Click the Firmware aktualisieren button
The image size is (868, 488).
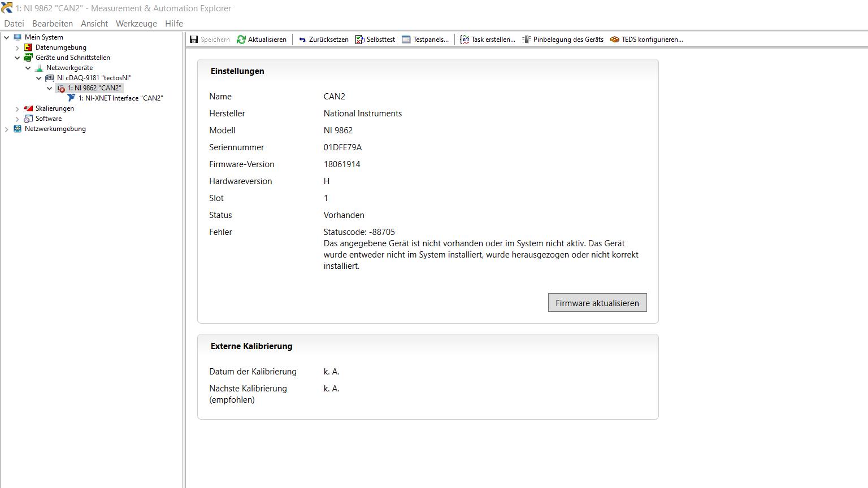coord(597,303)
